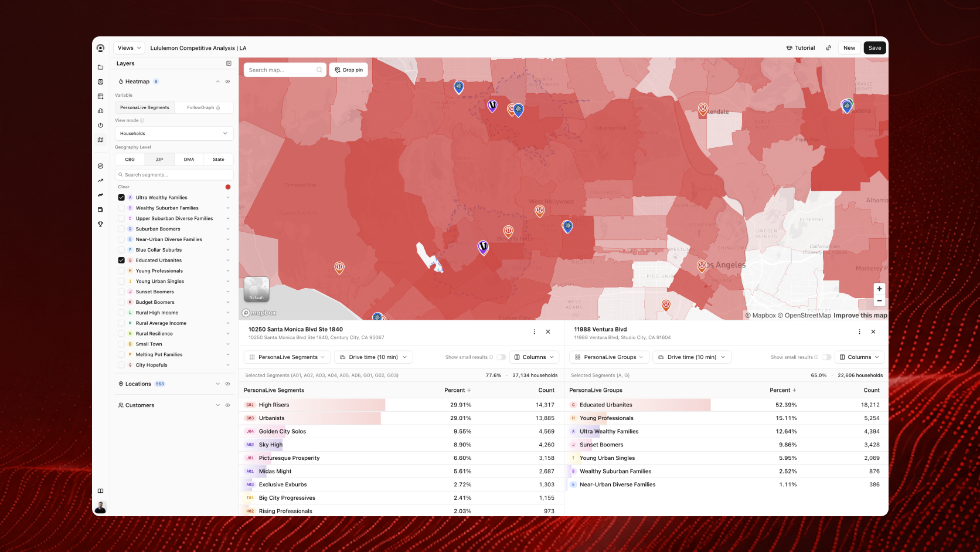
Task: Check the Sunset Boomers segment
Action: click(121, 292)
